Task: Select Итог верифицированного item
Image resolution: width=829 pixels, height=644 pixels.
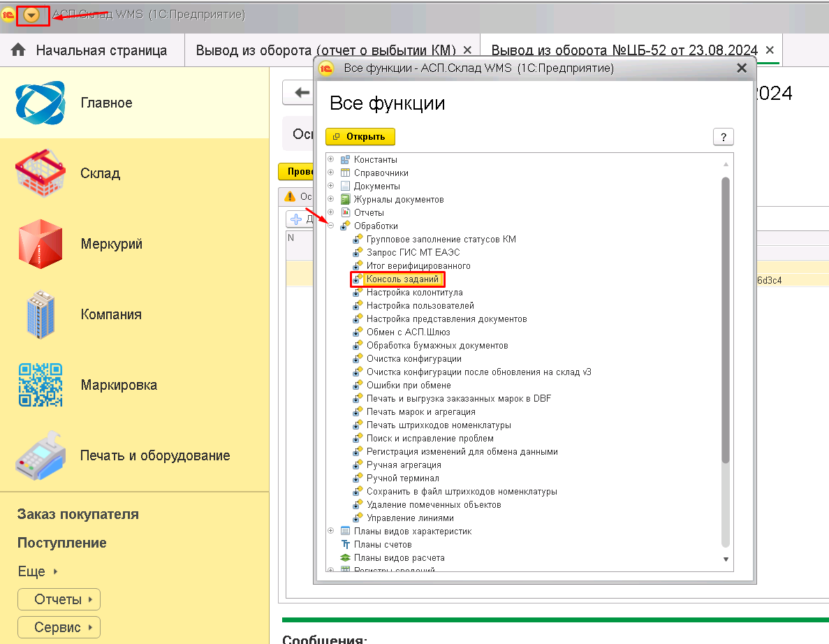Action: point(418,266)
